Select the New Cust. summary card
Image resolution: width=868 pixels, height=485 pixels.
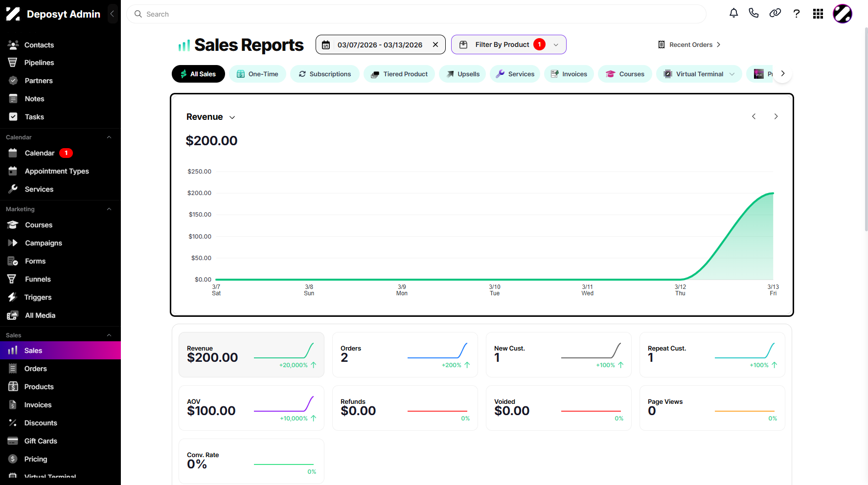(x=559, y=355)
